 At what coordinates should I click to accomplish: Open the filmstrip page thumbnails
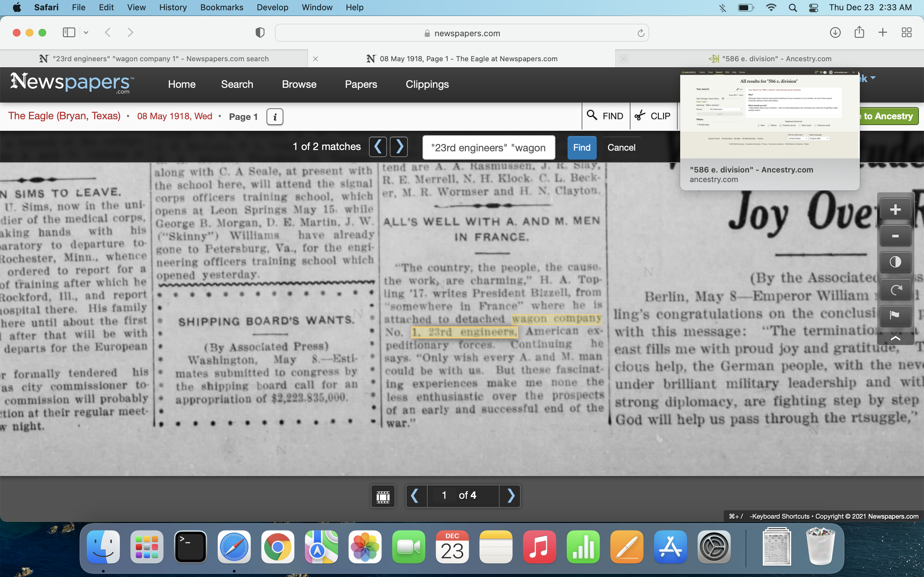click(x=382, y=496)
